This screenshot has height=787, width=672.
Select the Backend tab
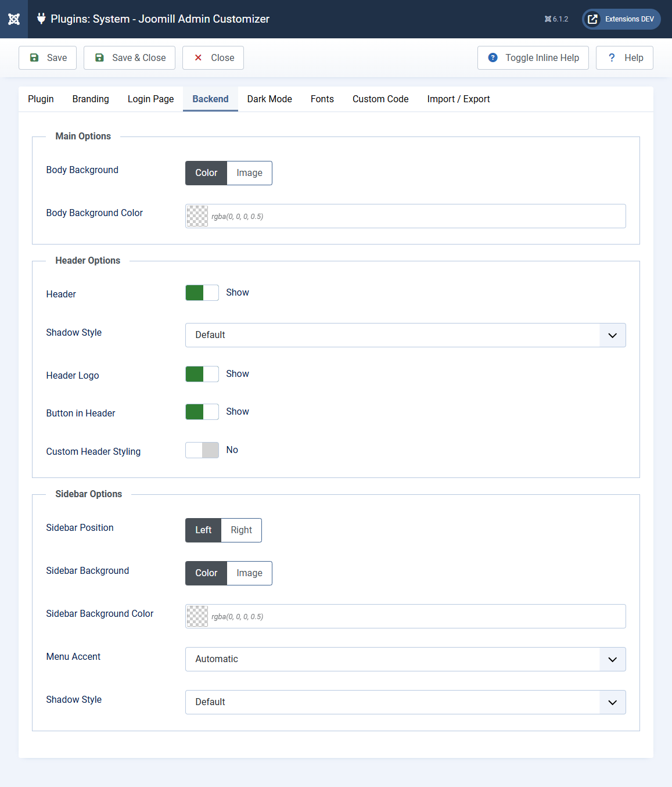point(210,99)
